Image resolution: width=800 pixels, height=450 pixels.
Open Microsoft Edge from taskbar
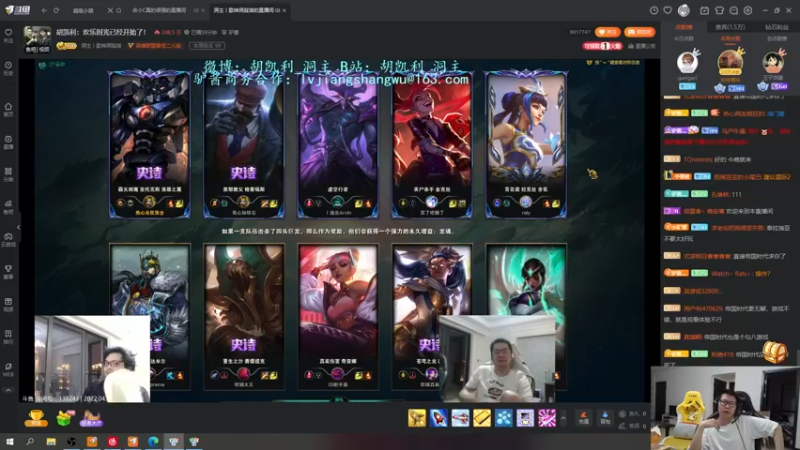coord(153,441)
